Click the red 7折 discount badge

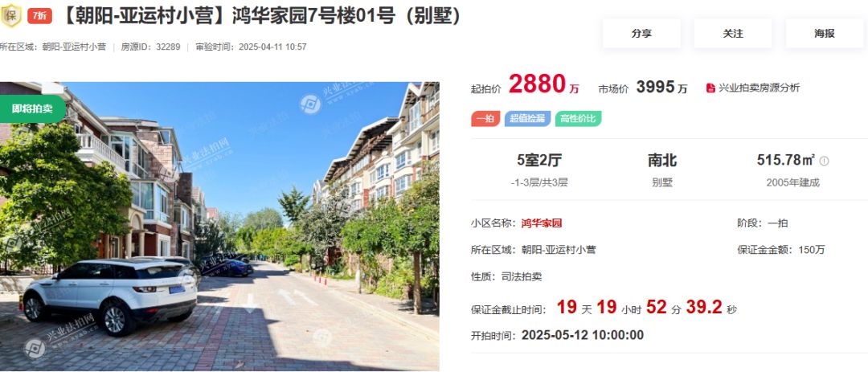[39, 16]
